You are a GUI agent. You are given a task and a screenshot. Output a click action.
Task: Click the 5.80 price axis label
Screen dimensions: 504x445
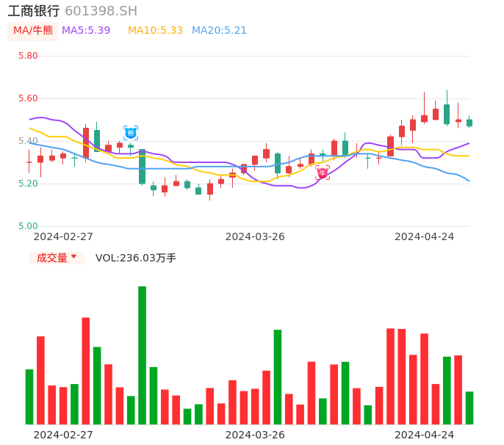pyautogui.click(x=28, y=56)
